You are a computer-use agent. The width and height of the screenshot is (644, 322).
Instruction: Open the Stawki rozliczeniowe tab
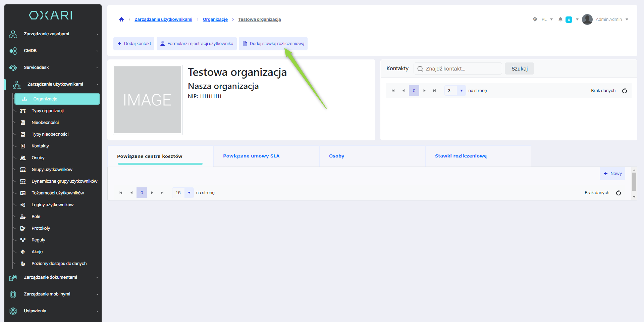coord(461,156)
